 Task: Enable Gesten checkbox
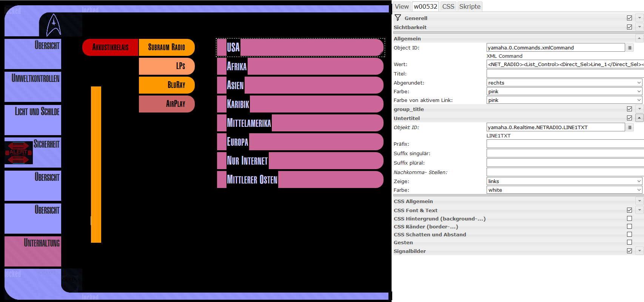pyautogui.click(x=629, y=242)
